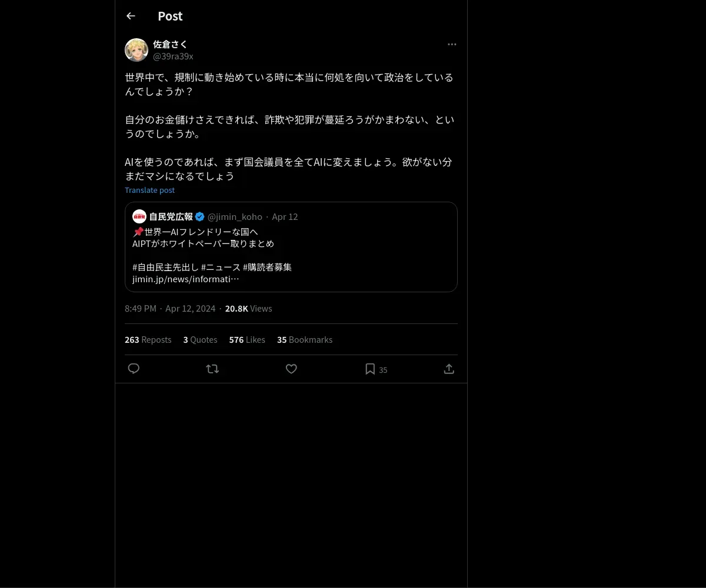
Task: Click the share upload icon
Action: (x=449, y=369)
